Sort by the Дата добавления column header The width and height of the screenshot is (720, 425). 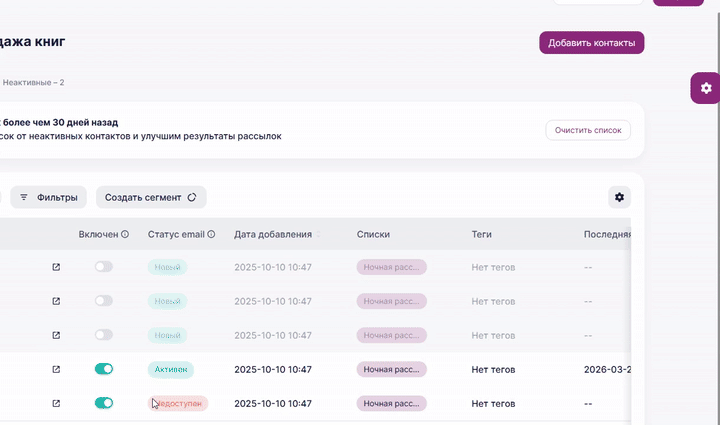tap(273, 235)
